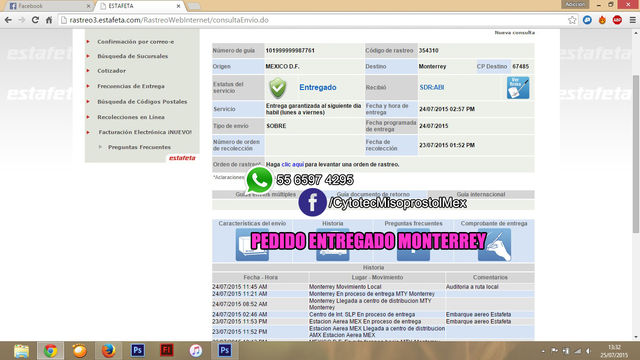This screenshot has width=640, height=360.
Task: Click the guide number 101999999987761
Action: point(290,51)
